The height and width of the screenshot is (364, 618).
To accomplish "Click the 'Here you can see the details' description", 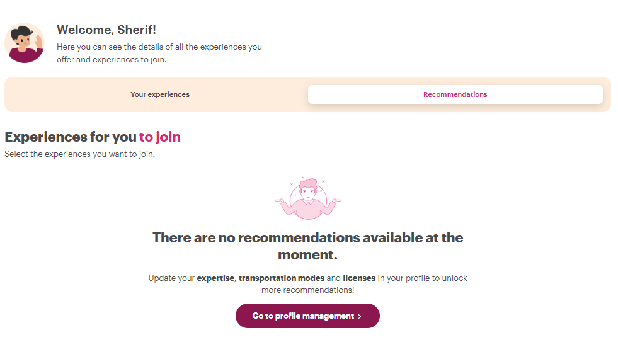I will [x=159, y=47].
